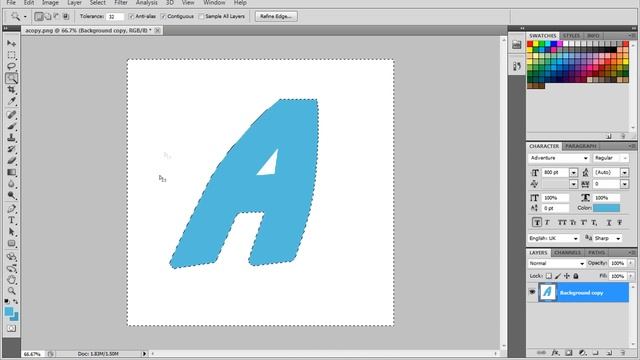Select the 3D Orbit tool

pos(11,269)
